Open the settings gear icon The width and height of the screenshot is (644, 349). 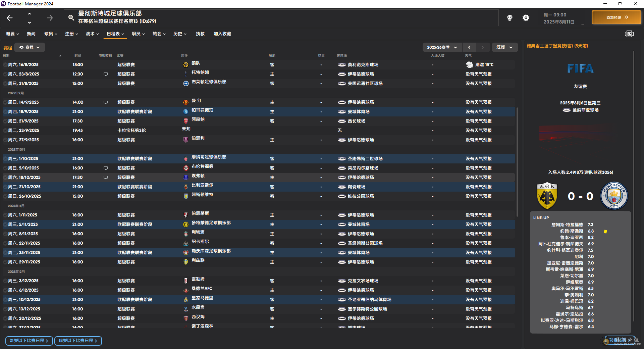[526, 18]
